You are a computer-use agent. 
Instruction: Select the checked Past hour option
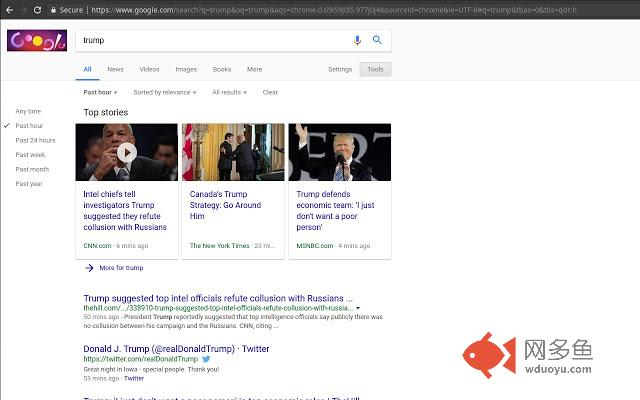pyautogui.click(x=29, y=126)
